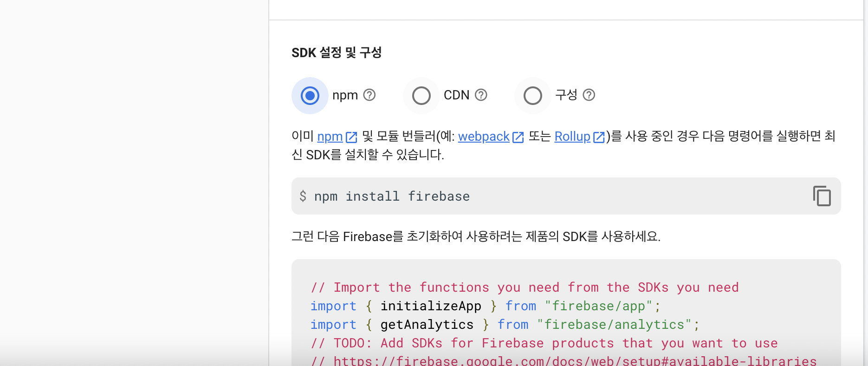Open the npm link
868x366 pixels.
(330, 137)
